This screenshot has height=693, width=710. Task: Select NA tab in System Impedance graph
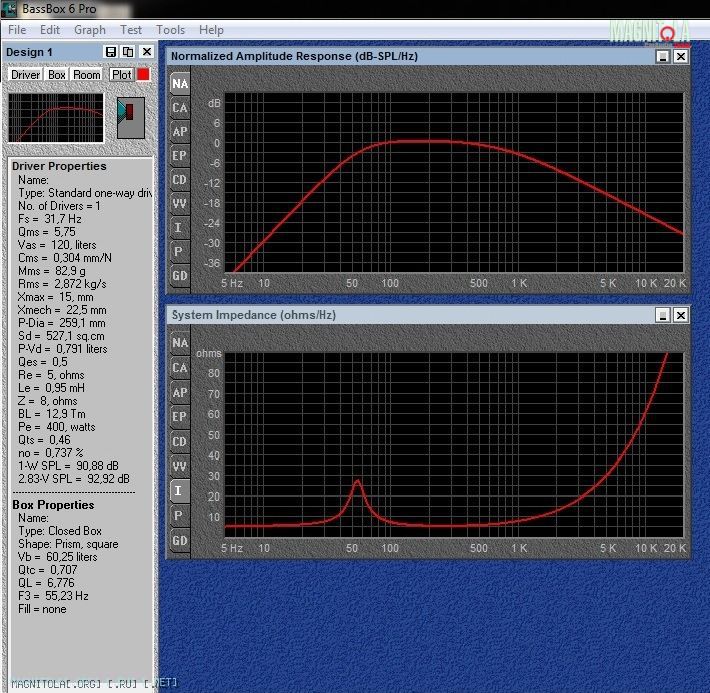click(x=180, y=343)
